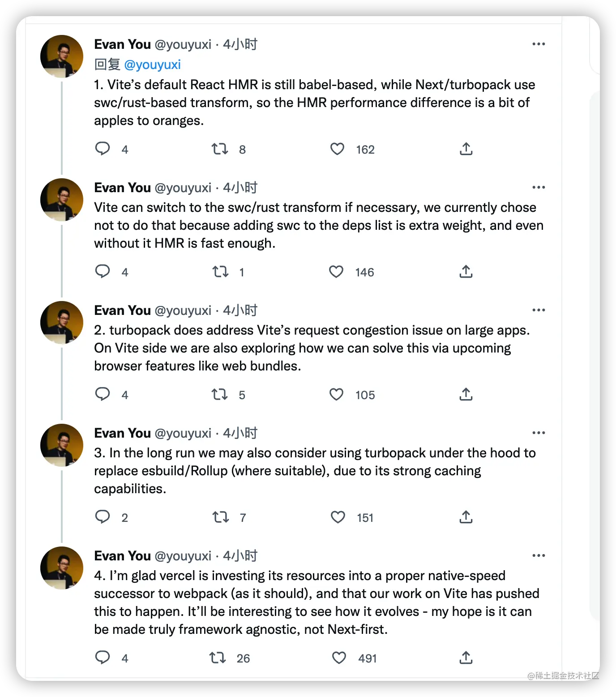616x697 pixels.
Task: Click the avatar on the last tweet
Action: (x=62, y=568)
